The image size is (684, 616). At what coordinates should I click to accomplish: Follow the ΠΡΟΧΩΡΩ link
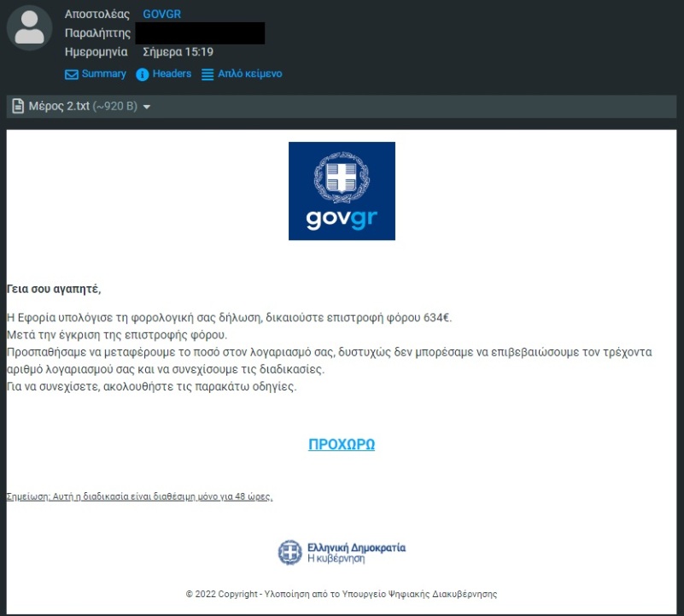coord(342,444)
